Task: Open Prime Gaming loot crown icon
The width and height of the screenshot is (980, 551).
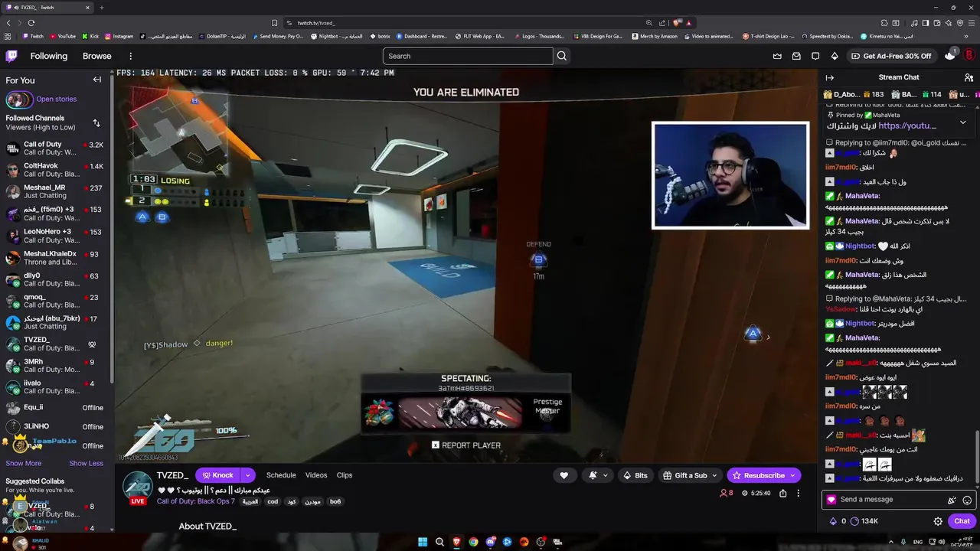Action: point(777,56)
